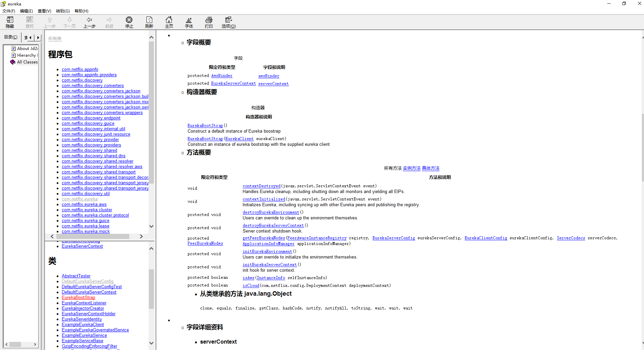Open the ExampleEurekaClient class link
644x350 pixels.
pyautogui.click(x=83, y=325)
